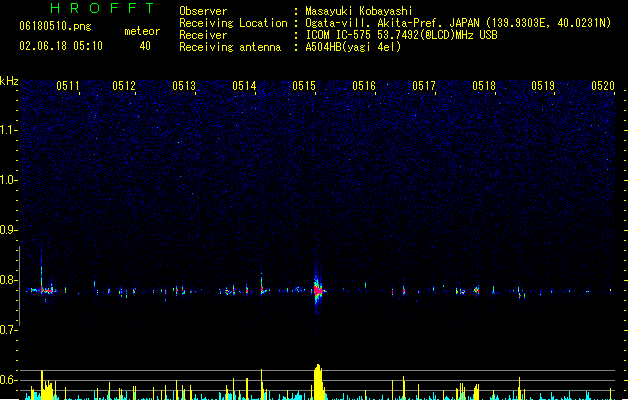The width and height of the screenshot is (629, 400).
Task: Click the 0.8 kHz axis label
Action: [x=8, y=280]
